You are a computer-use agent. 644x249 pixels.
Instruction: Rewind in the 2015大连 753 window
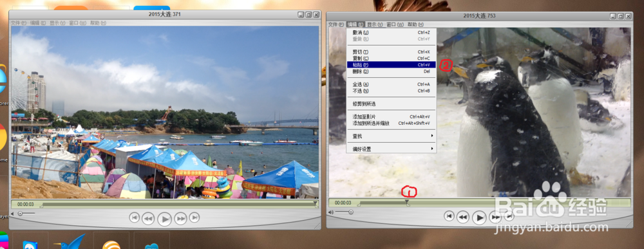[x=463, y=216]
